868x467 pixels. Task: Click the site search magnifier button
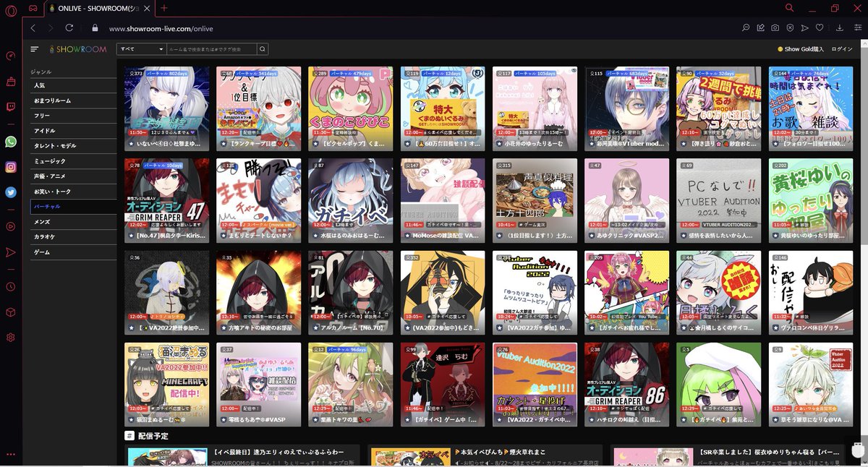263,49
